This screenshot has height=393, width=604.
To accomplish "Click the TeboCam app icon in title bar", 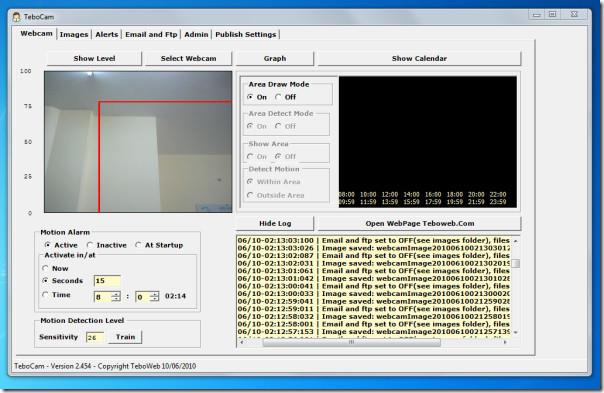I will 16,17.
